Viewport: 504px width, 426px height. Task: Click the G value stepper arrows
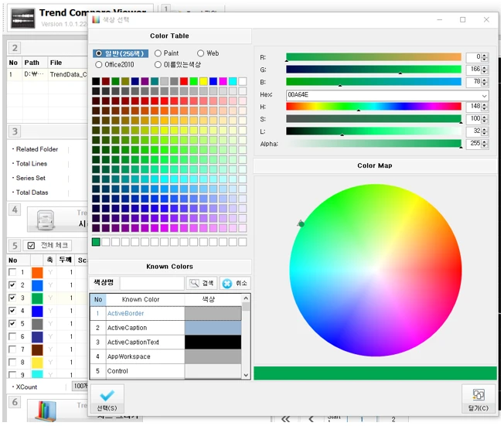(485, 70)
